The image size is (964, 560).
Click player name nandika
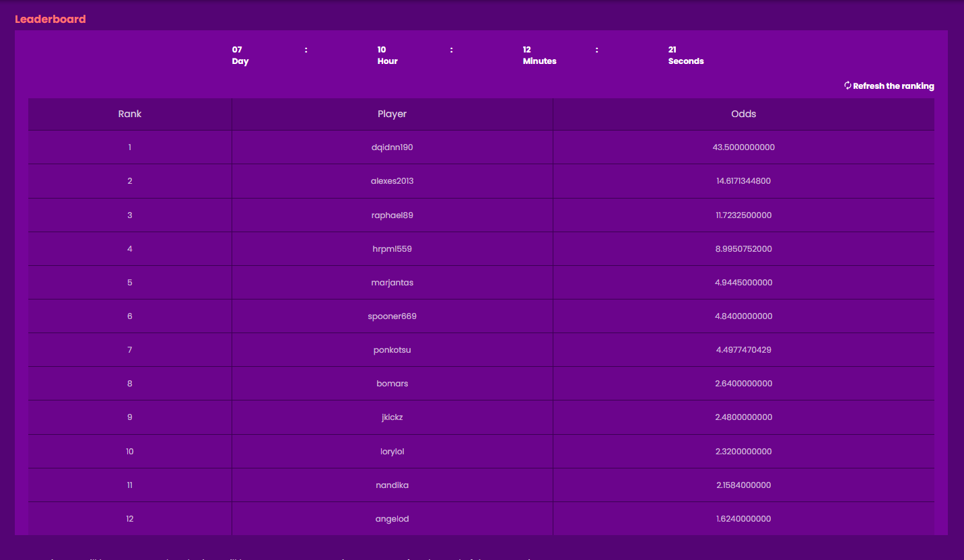(392, 485)
